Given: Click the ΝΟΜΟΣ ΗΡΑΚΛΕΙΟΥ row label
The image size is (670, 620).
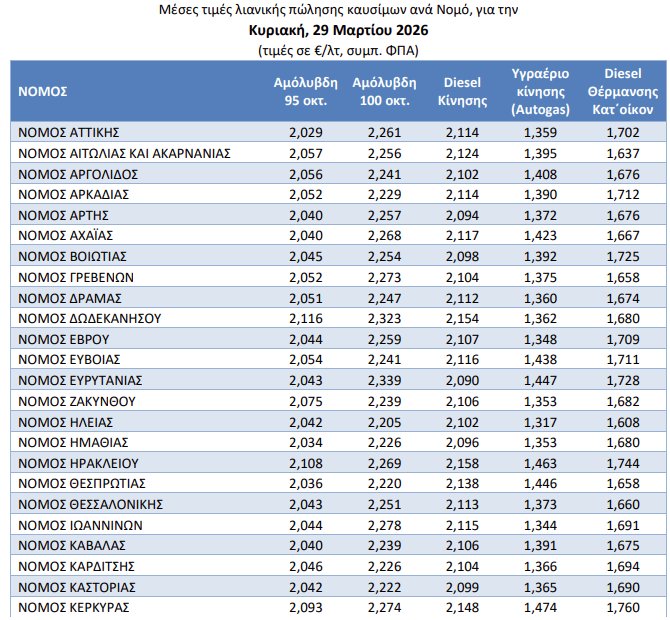Looking at the screenshot, I should pyautogui.click(x=78, y=462).
